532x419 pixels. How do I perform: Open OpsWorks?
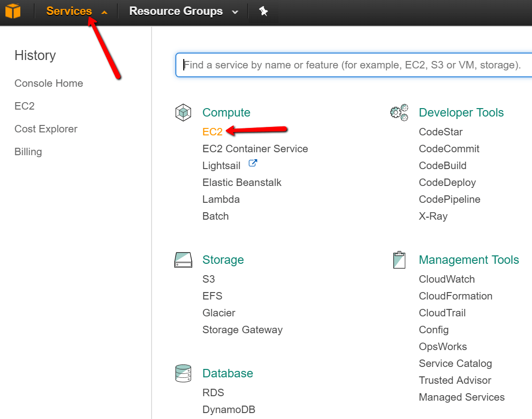pos(443,347)
